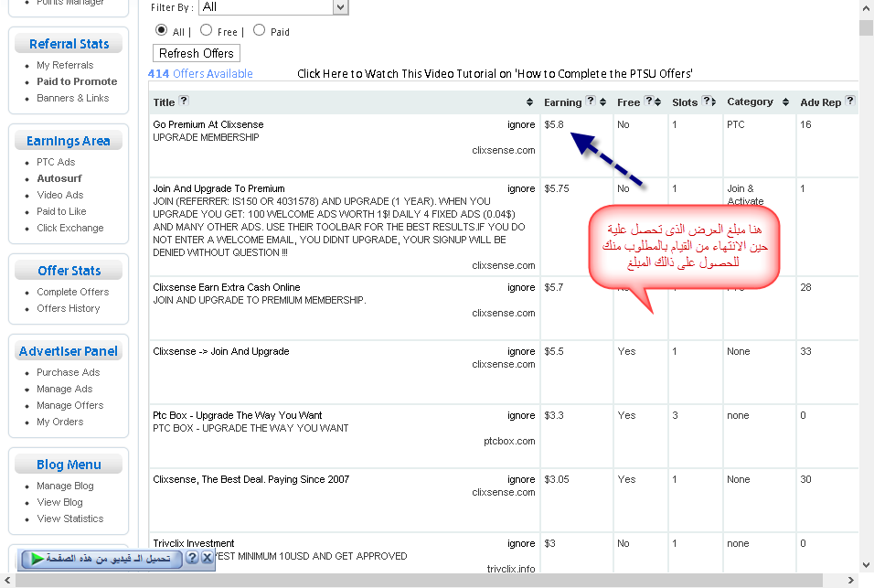874x588 pixels.
Task: Select the Paid radio button
Action: pos(259,30)
